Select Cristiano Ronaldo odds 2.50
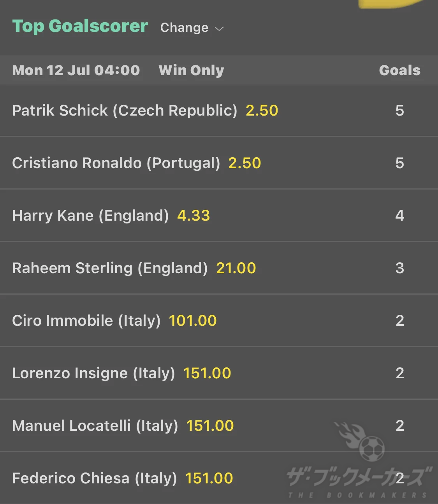 click(x=245, y=163)
